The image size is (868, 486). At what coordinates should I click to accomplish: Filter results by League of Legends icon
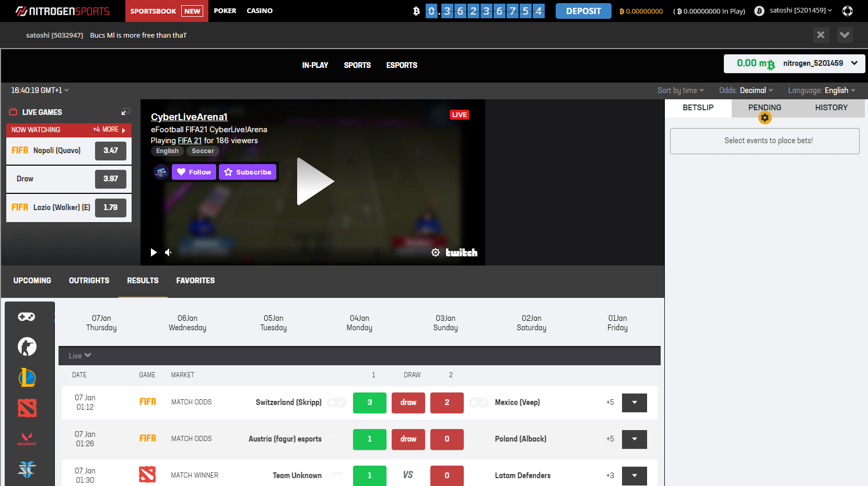pos(27,377)
